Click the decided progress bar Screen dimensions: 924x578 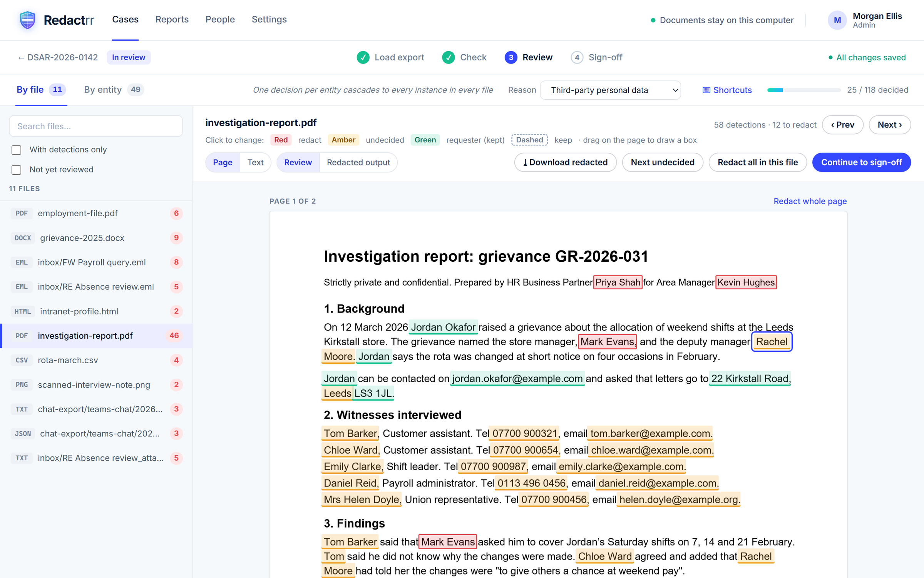tap(803, 90)
